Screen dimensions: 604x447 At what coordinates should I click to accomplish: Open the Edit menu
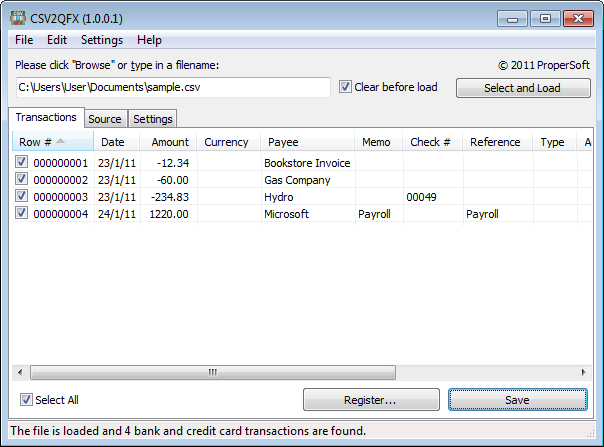57,40
